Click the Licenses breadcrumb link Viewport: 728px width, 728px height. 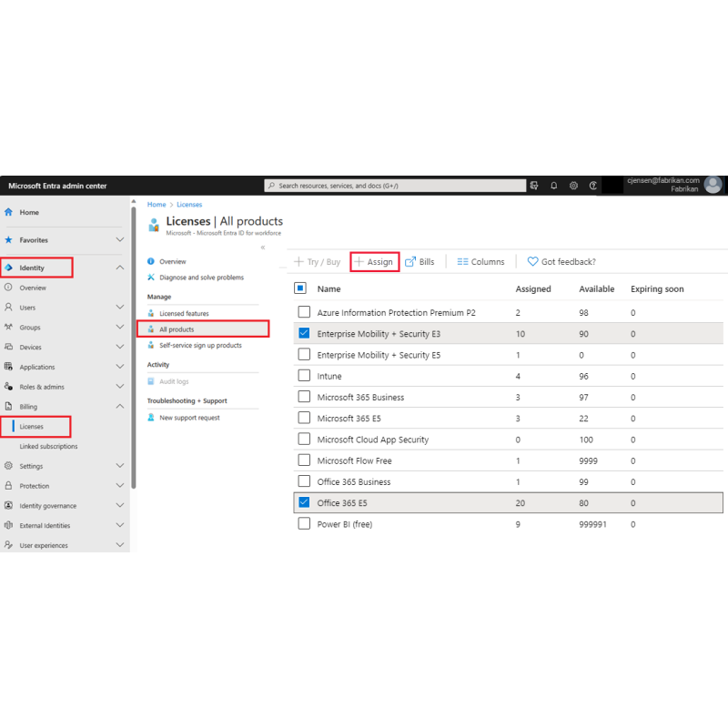coord(189,204)
